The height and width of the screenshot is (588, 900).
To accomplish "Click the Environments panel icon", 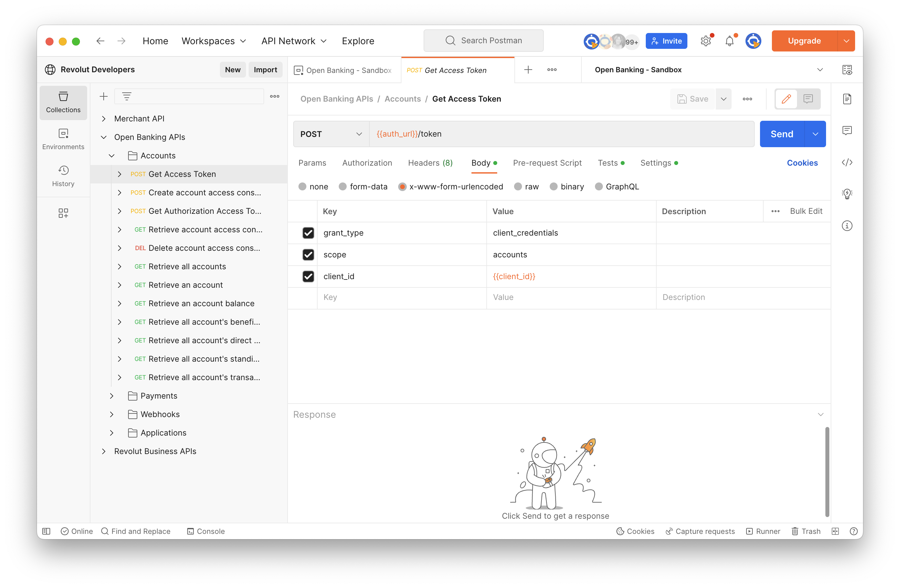I will coord(64,138).
